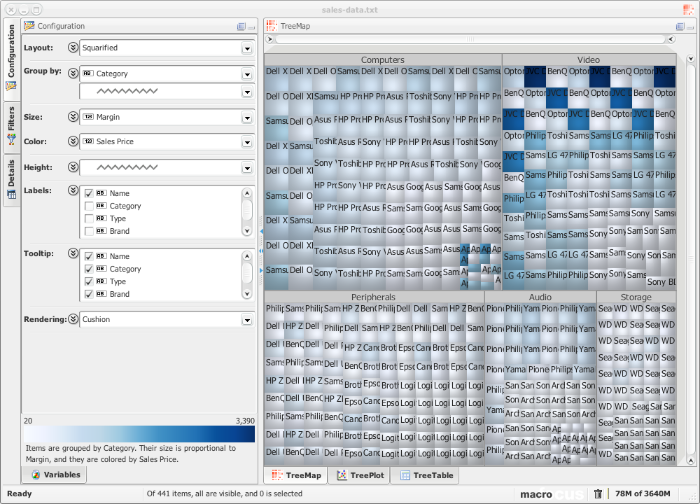Image resolution: width=700 pixels, height=504 pixels.
Task: Expand the Layout options chevron
Action: tap(72, 47)
